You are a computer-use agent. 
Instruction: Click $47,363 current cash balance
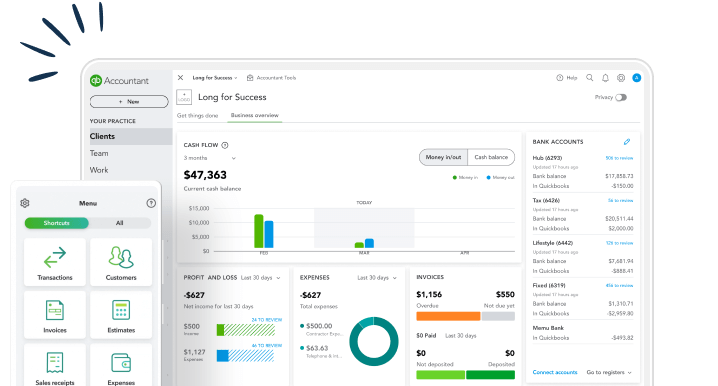pos(205,175)
